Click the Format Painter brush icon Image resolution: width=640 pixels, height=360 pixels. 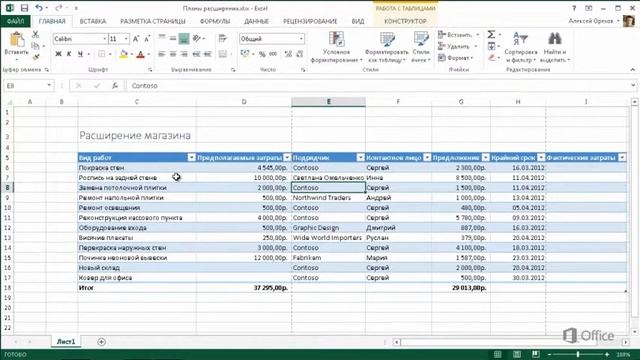coord(36,56)
